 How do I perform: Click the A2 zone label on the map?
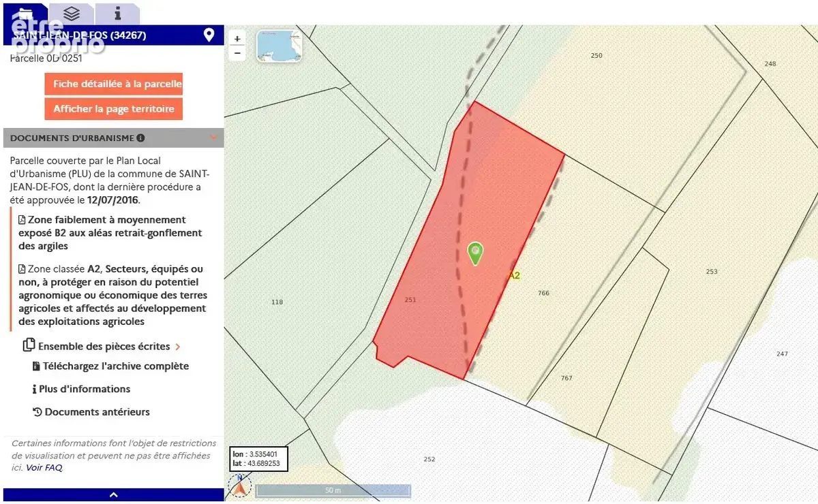[x=514, y=276]
